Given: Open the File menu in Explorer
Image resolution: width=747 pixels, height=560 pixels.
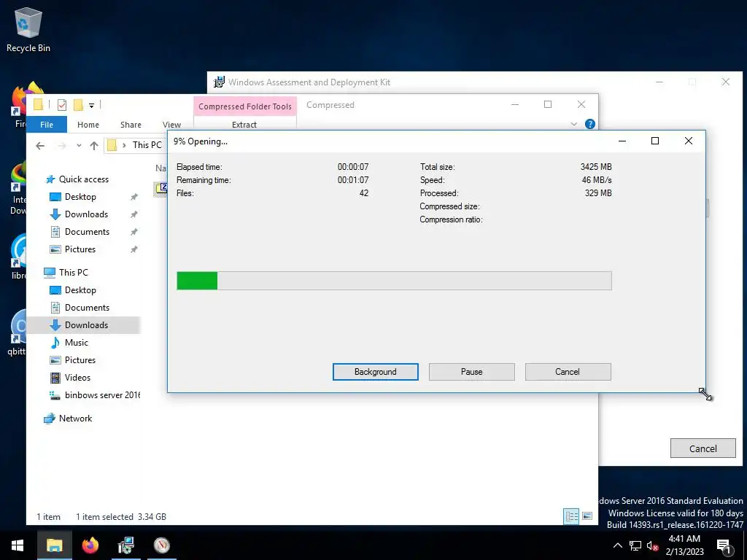Looking at the screenshot, I should (47, 124).
